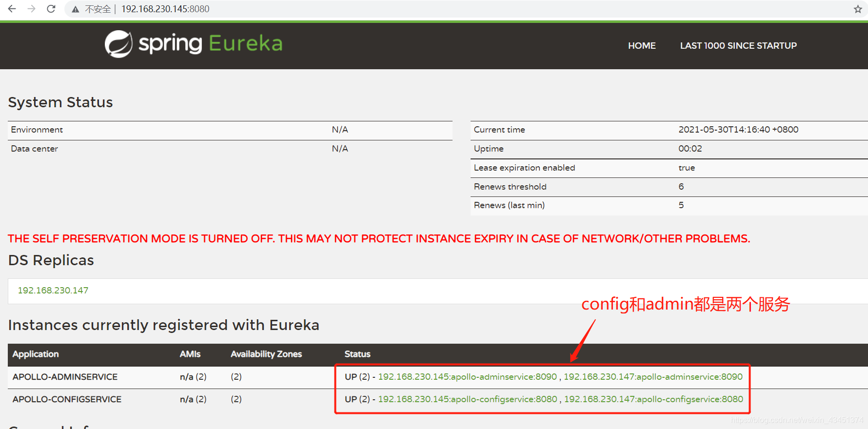Click the Spring Eureka logo
Screen dimensions: 868x429
[194, 44]
